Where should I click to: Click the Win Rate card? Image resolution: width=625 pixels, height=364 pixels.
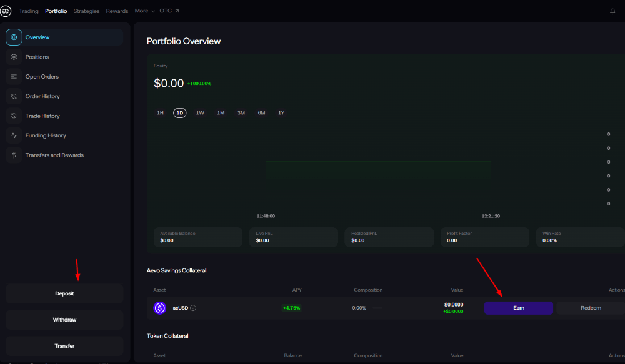click(x=581, y=237)
